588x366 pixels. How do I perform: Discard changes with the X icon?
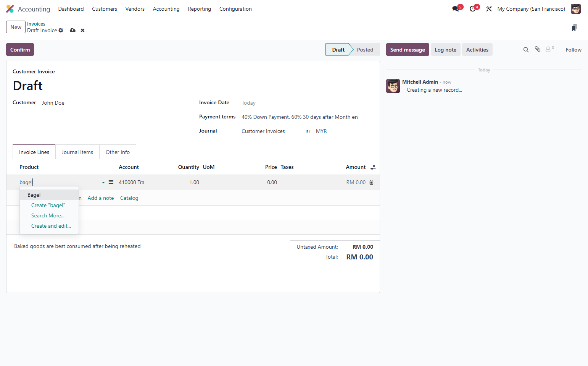[82, 30]
